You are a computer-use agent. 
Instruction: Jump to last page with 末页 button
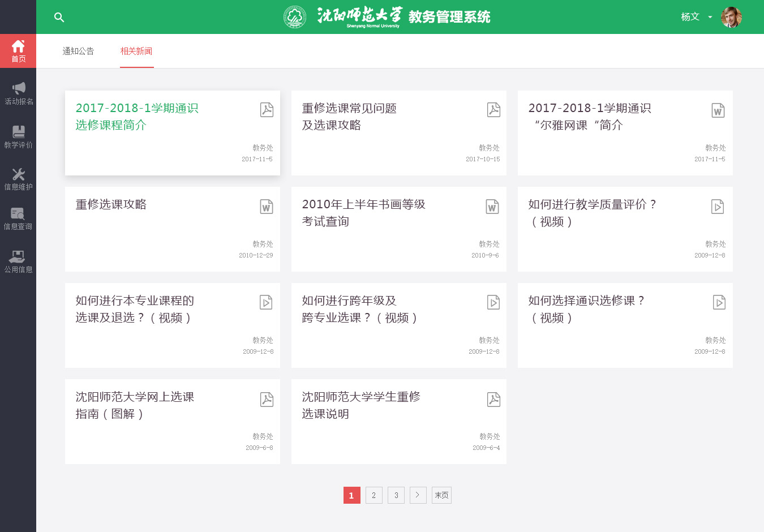pos(441,495)
